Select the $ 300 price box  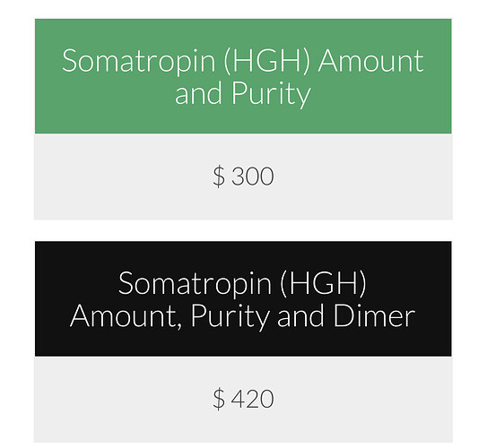coord(243,177)
